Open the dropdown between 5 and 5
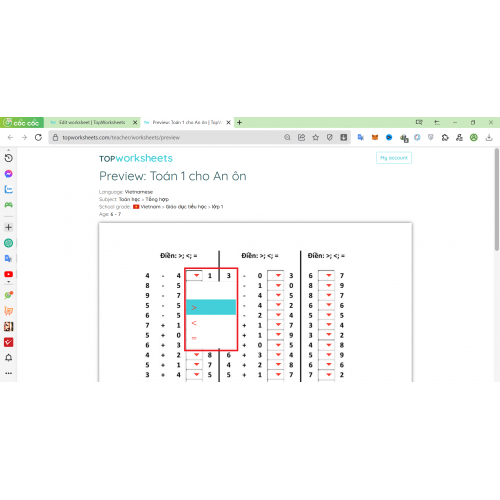 (326, 315)
